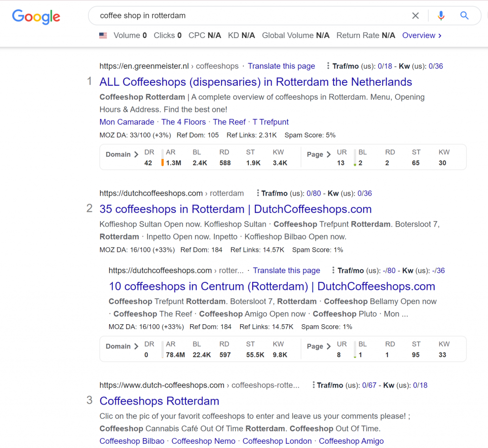Click 'Spam Score: 5%' text
The height and width of the screenshot is (448, 488).
coord(310,135)
